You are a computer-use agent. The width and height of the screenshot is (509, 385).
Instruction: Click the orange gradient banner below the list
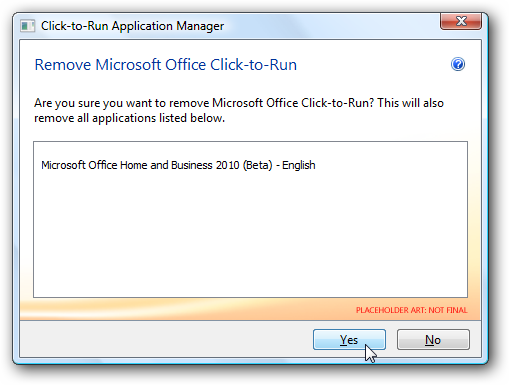tap(187, 309)
